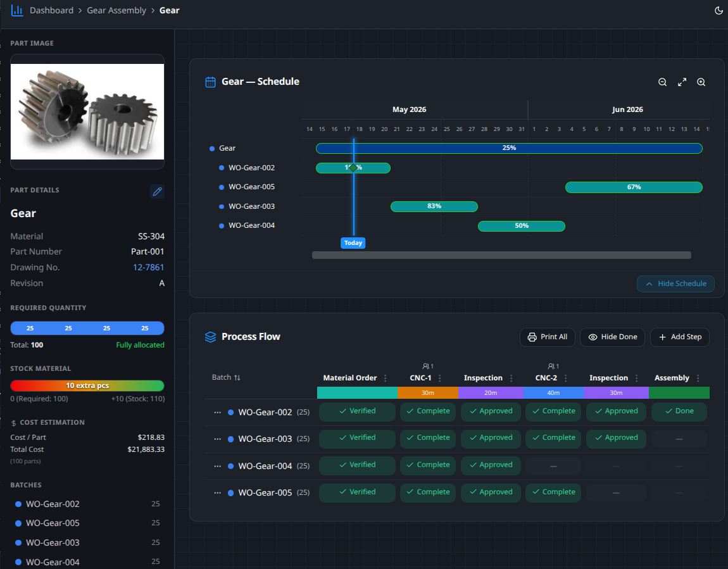Click WO-Gear-004 first Inspection Approved status
This screenshot has width=728, height=569.
pyautogui.click(x=491, y=465)
